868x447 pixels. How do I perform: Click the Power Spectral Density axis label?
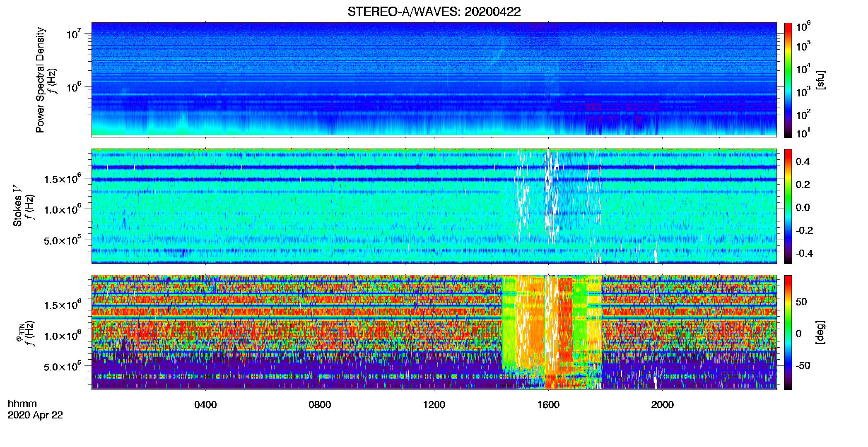[40, 80]
